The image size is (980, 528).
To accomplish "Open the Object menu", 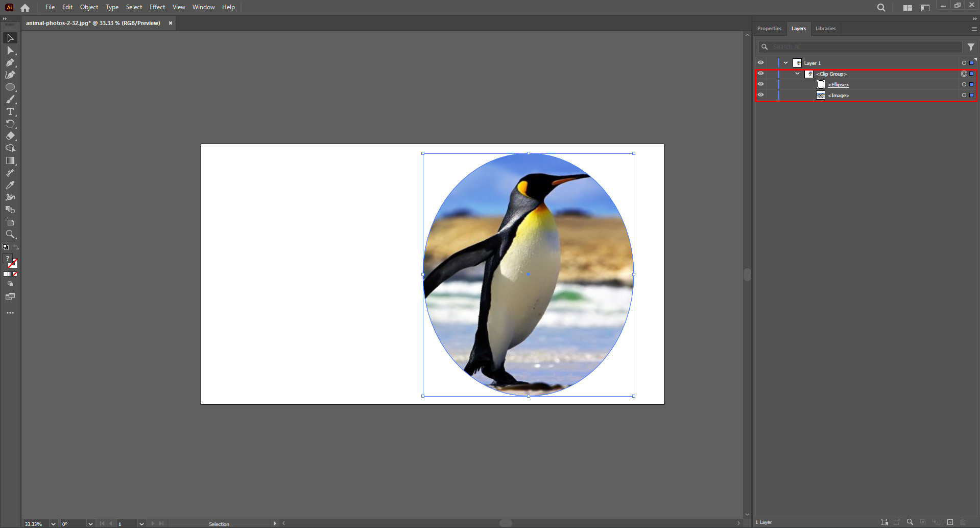I will [89, 7].
